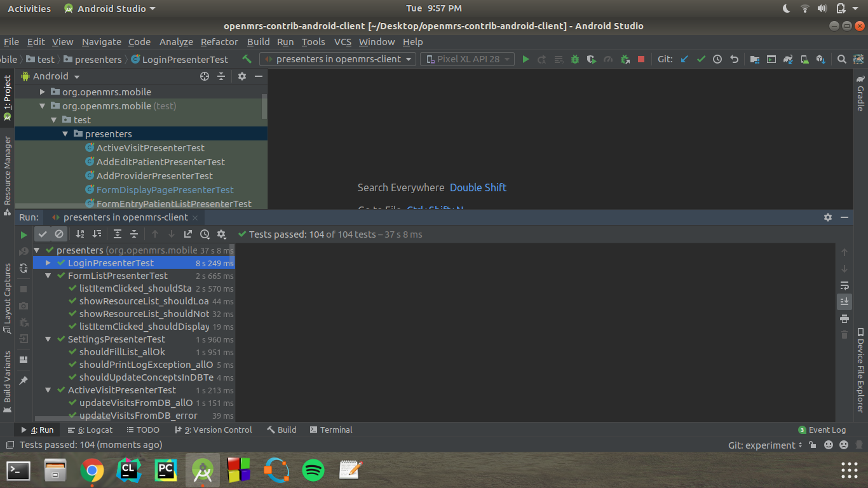868x488 pixels.
Task: Start debugging with the green bug icon
Action: [x=575, y=59]
